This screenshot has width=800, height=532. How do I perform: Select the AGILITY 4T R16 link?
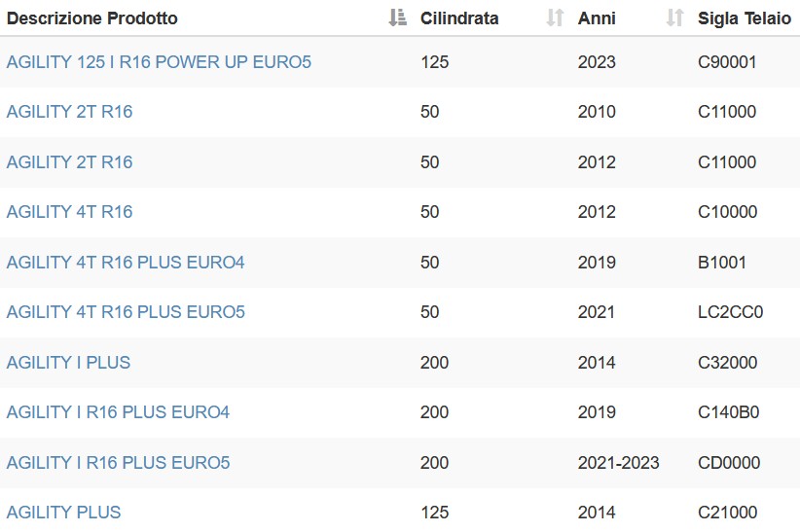pyautogui.click(x=69, y=211)
